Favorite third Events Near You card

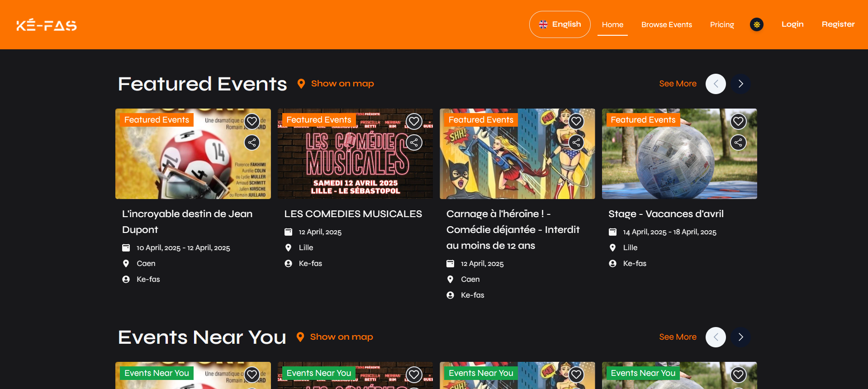(x=576, y=374)
